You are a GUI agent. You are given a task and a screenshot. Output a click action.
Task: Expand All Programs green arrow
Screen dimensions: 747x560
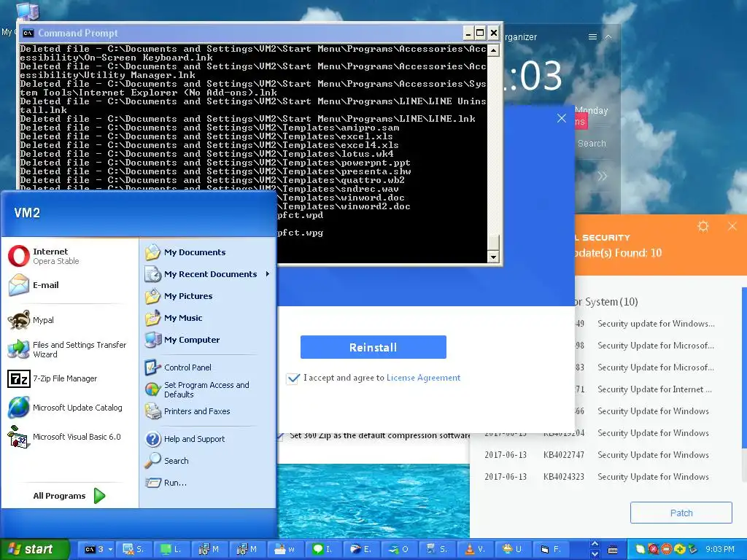point(99,496)
